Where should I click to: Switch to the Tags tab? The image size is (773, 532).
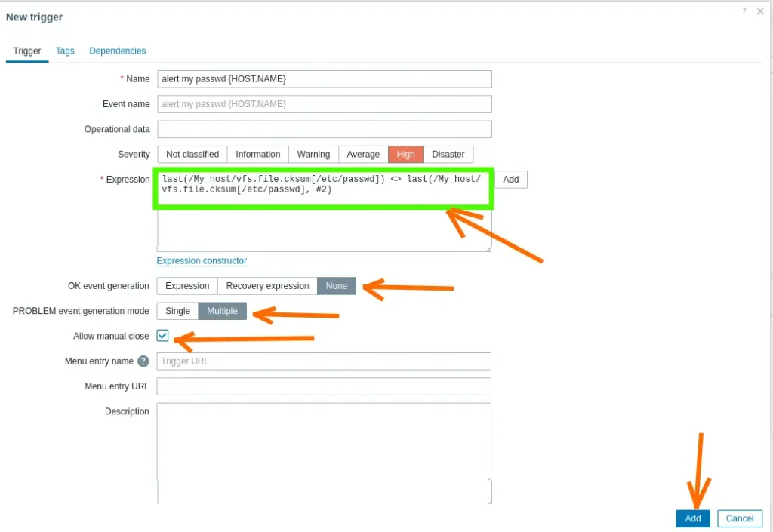click(x=65, y=51)
